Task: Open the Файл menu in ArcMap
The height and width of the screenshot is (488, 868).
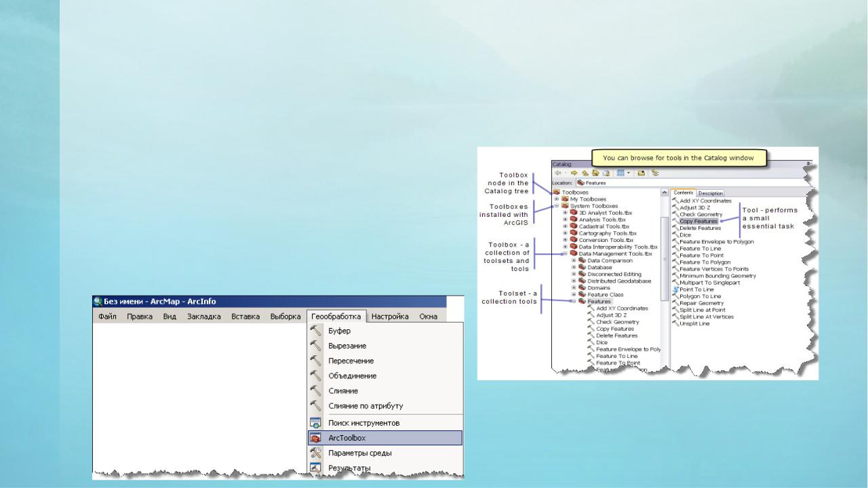Action: coord(107,317)
